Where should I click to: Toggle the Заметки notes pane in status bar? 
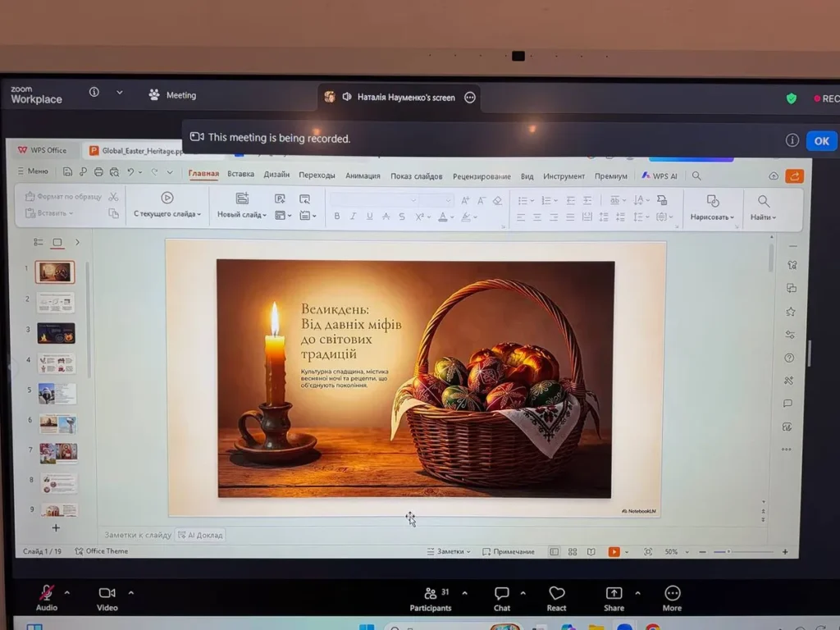click(x=449, y=552)
